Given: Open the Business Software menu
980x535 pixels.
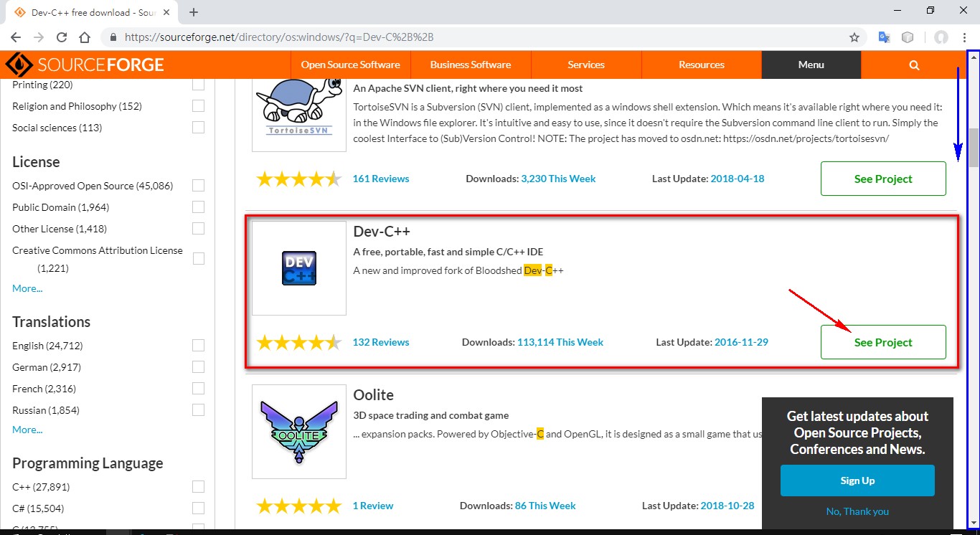Looking at the screenshot, I should pos(471,65).
